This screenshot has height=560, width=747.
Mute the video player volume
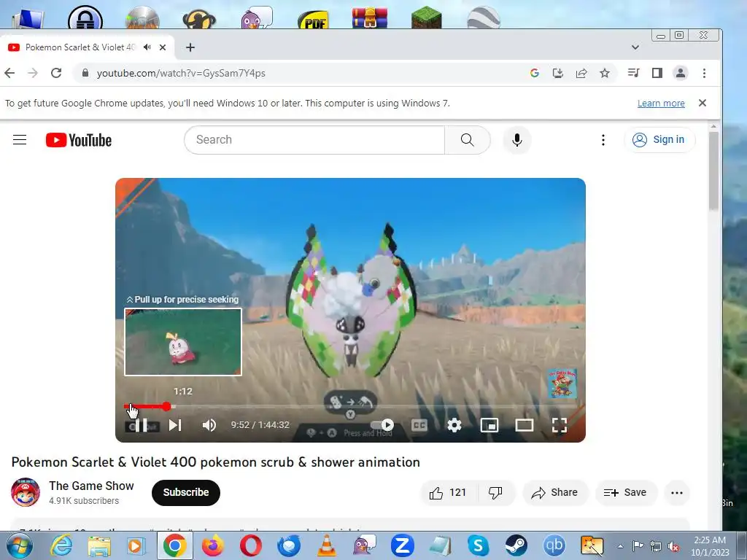pyautogui.click(x=209, y=425)
